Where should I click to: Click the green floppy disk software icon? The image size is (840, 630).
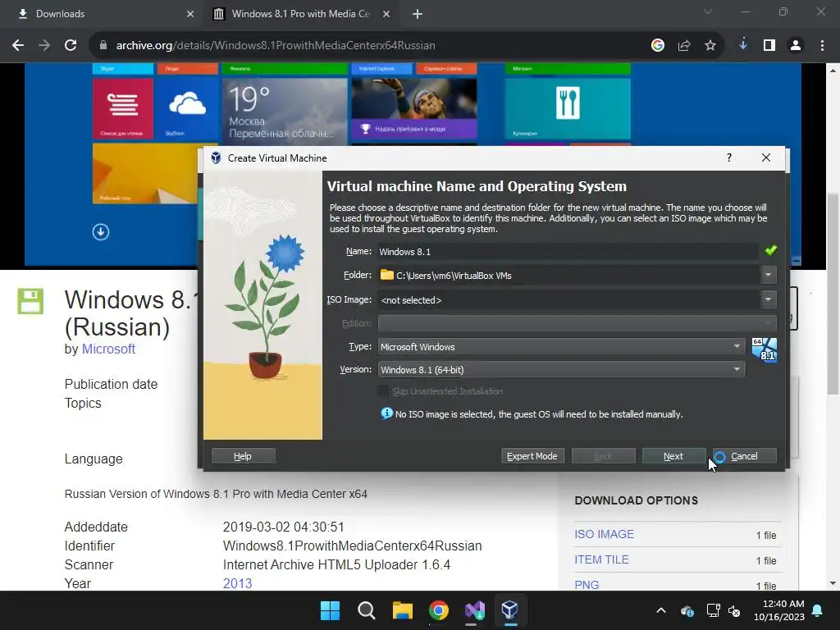[30, 301]
